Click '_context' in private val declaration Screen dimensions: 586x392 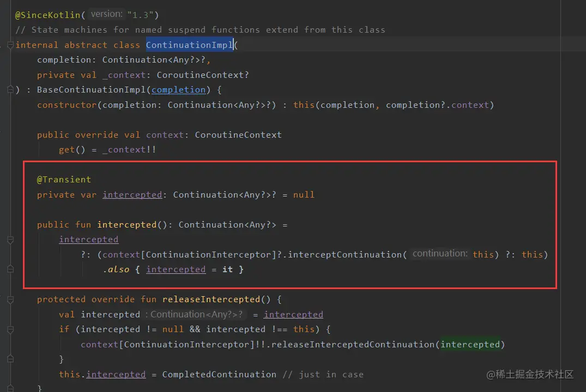click(x=124, y=75)
